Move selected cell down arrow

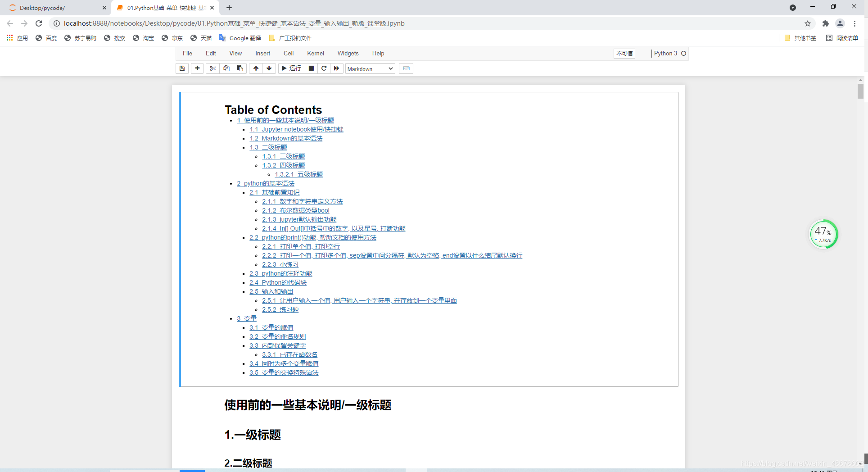tap(269, 68)
